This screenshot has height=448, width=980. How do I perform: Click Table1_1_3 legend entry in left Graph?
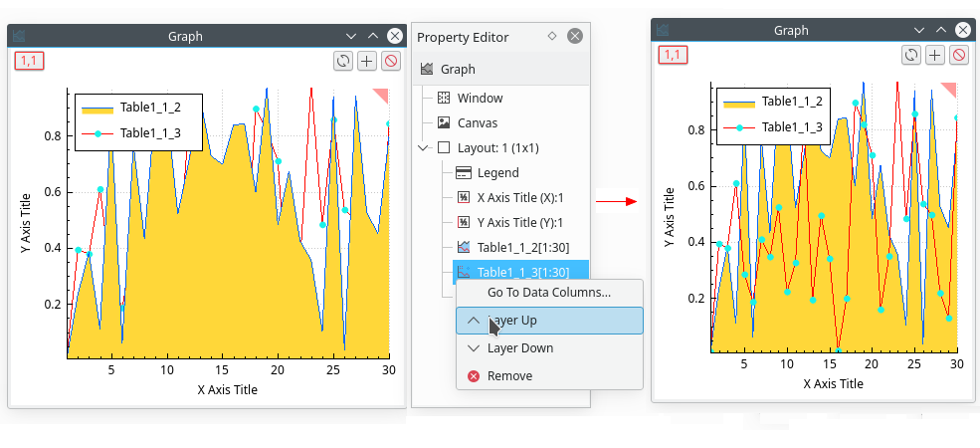[x=150, y=132]
